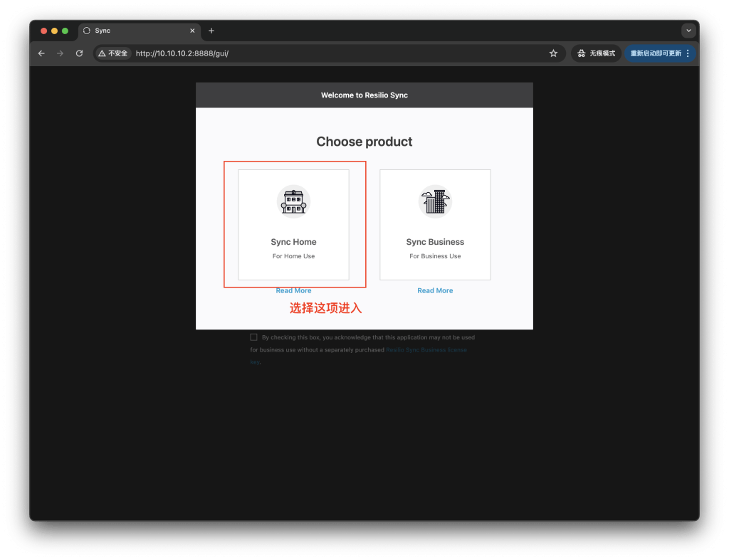Open the incognito mode indicator
Viewport: 729px width, 560px height.
[596, 53]
